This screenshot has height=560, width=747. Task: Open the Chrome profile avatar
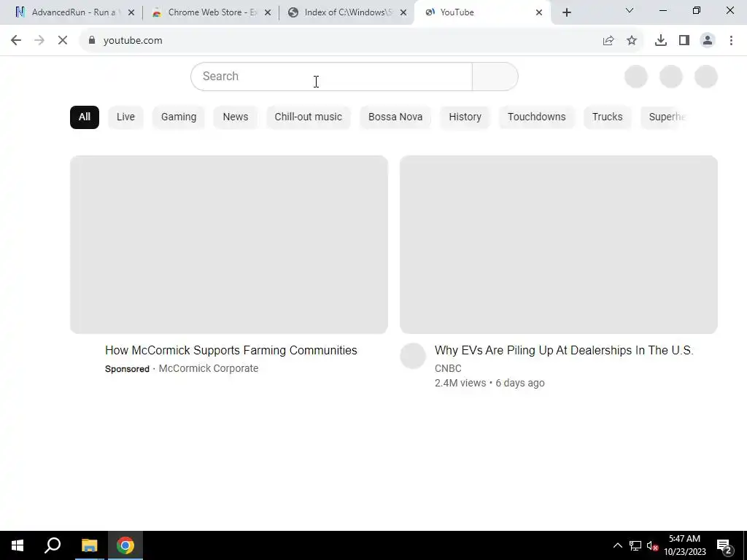click(708, 41)
